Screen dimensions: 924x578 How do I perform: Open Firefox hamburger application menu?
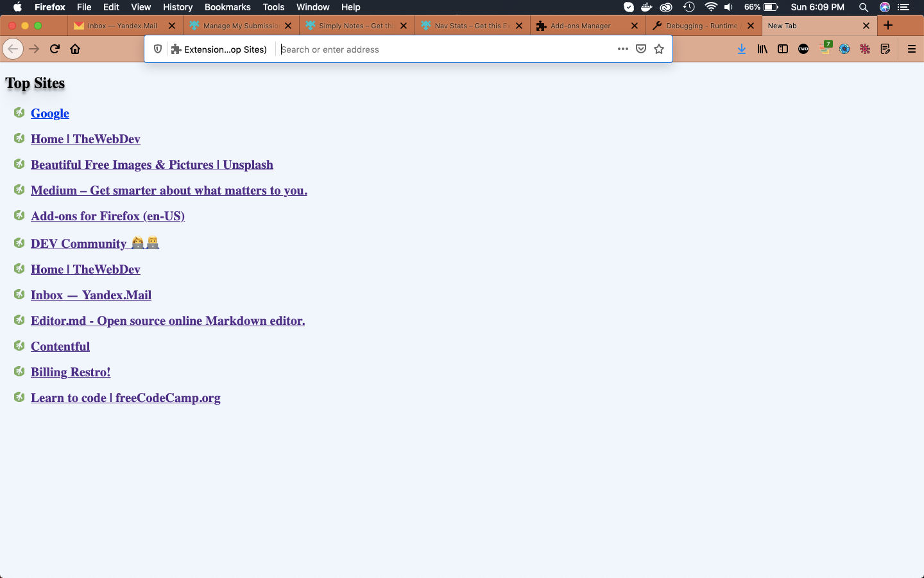[911, 49]
